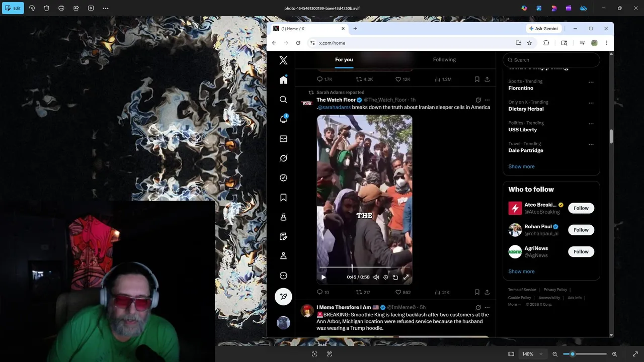The image size is (644, 362).
Task: Click the Ask Gemini button
Action: click(543, 29)
